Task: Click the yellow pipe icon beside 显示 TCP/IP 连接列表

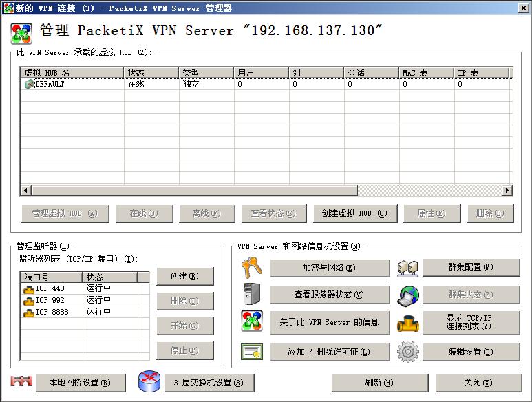Action: 407,323
